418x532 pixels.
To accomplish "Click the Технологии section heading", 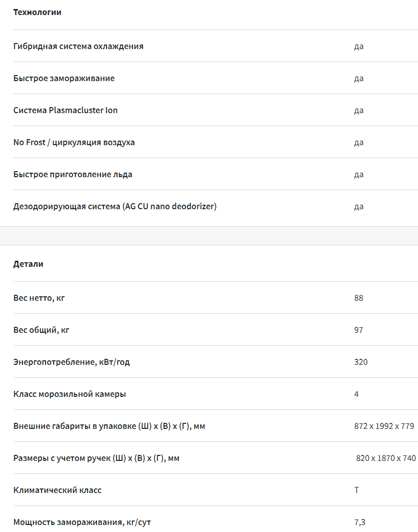I will pos(37,13).
